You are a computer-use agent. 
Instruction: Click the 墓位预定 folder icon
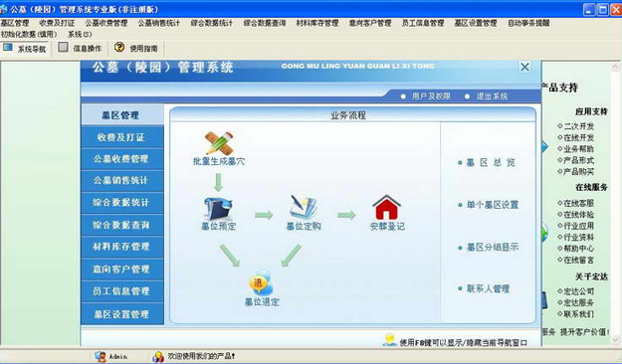point(217,209)
